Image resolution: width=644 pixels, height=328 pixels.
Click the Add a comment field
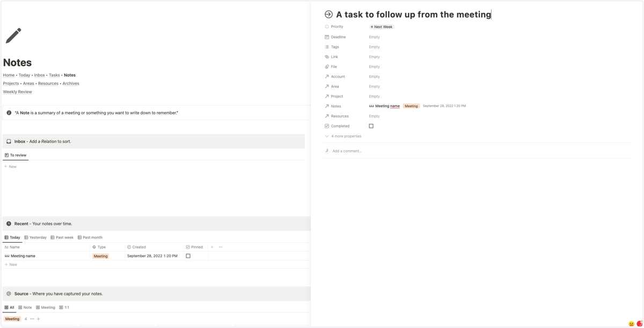[x=347, y=151]
